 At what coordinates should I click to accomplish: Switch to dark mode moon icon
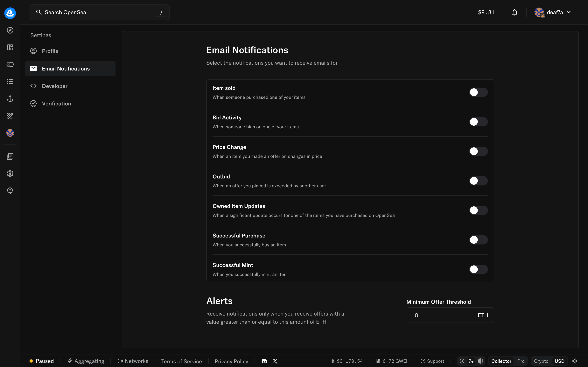pos(471,361)
